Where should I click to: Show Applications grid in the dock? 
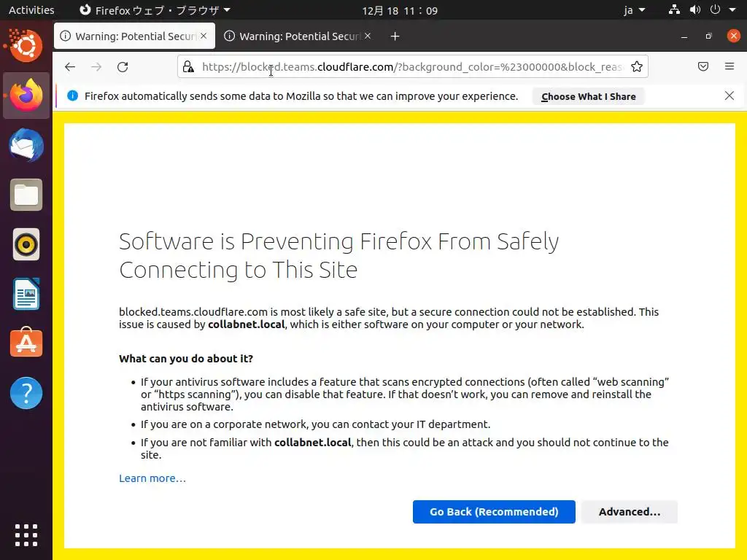[x=26, y=534]
